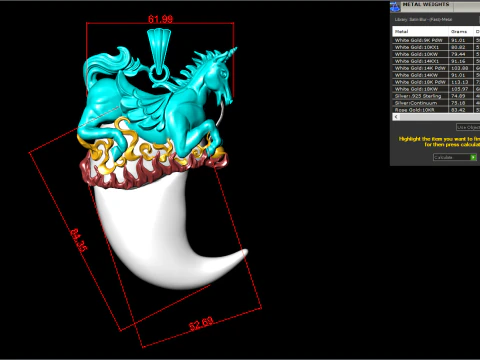Select the White Gold 14KW row
The width and height of the screenshot is (480, 360).
tap(436, 75)
